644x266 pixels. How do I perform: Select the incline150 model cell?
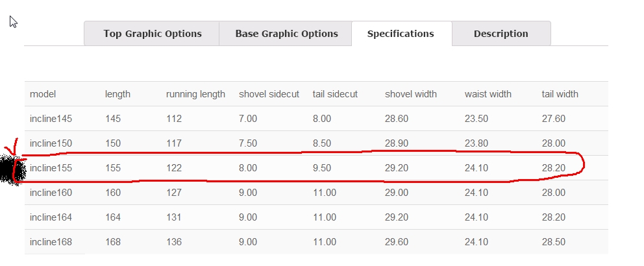pos(51,143)
